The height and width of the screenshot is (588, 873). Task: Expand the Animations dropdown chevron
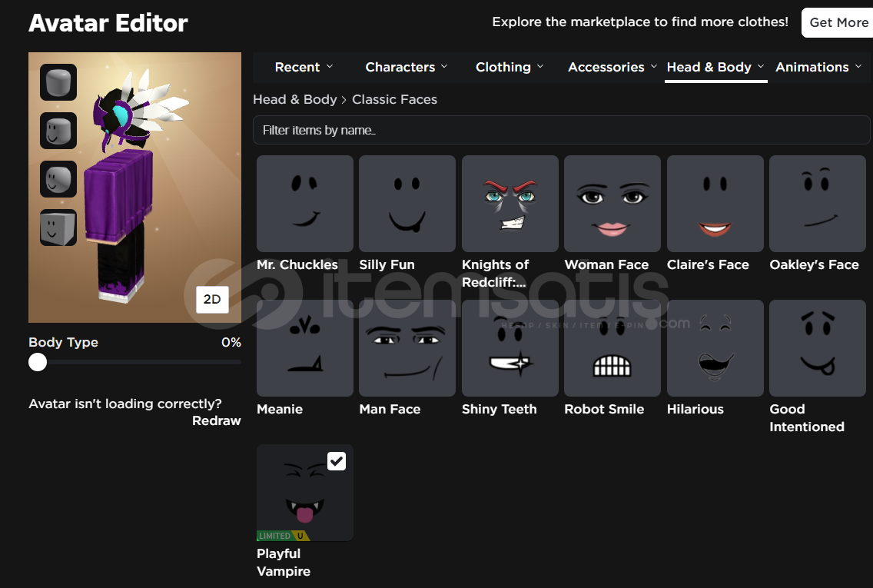point(858,67)
